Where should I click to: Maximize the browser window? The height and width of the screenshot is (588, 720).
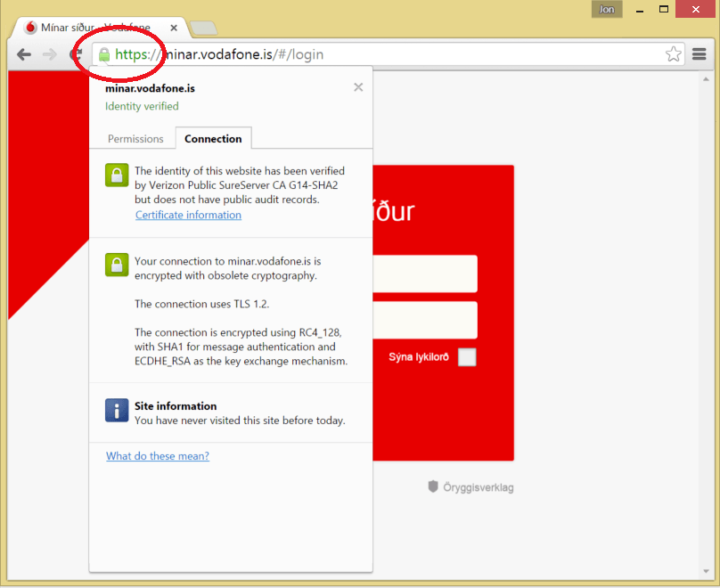pyautogui.click(x=664, y=9)
